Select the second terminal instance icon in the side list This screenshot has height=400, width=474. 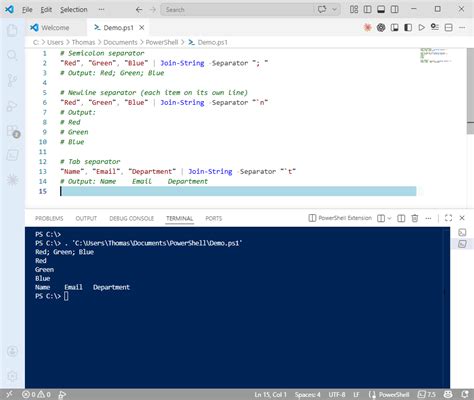(x=462, y=244)
